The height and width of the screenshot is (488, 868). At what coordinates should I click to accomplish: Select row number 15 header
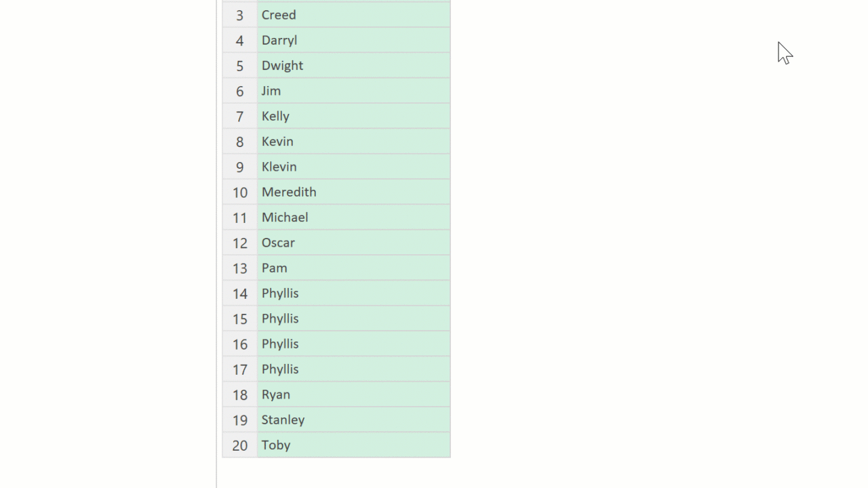(239, 319)
